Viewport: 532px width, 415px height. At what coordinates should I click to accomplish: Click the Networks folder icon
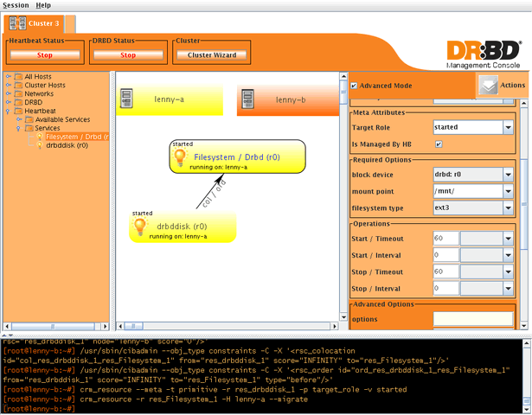click(x=18, y=93)
